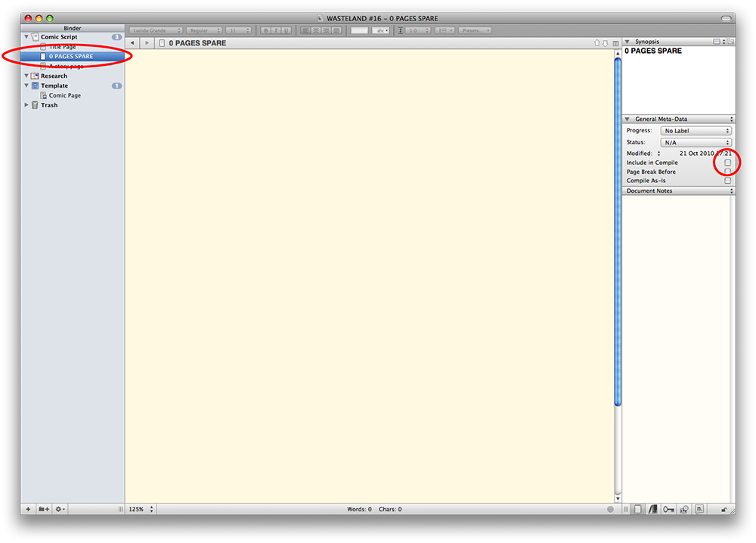Open the Keywords pane with the key icon
The width and height of the screenshot is (756, 543).
pos(668,510)
